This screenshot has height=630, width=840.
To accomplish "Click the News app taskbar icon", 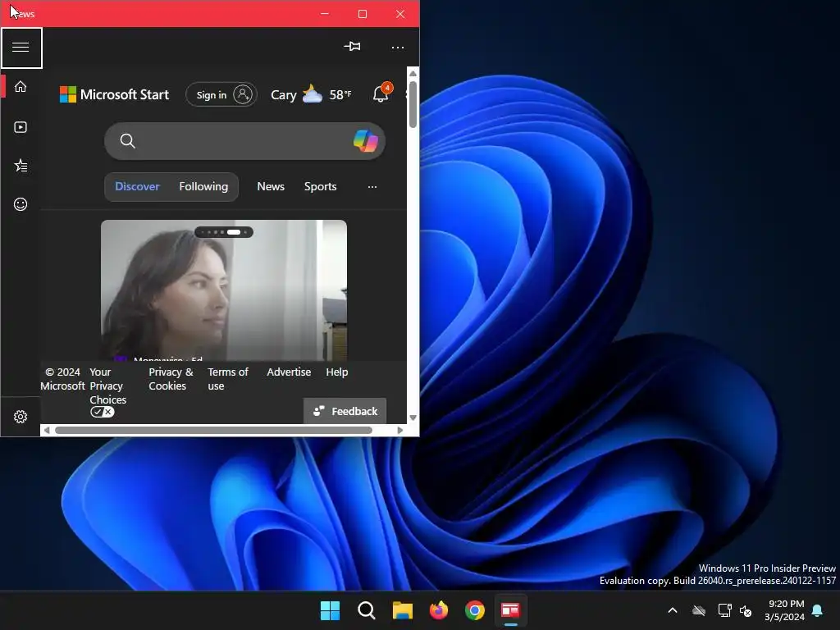I will point(510,610).
